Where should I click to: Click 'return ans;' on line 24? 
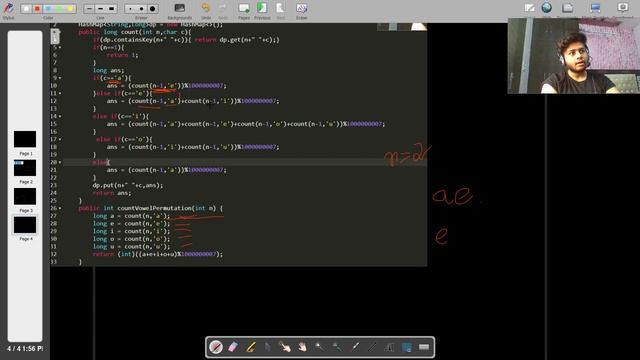pos(112,193)
